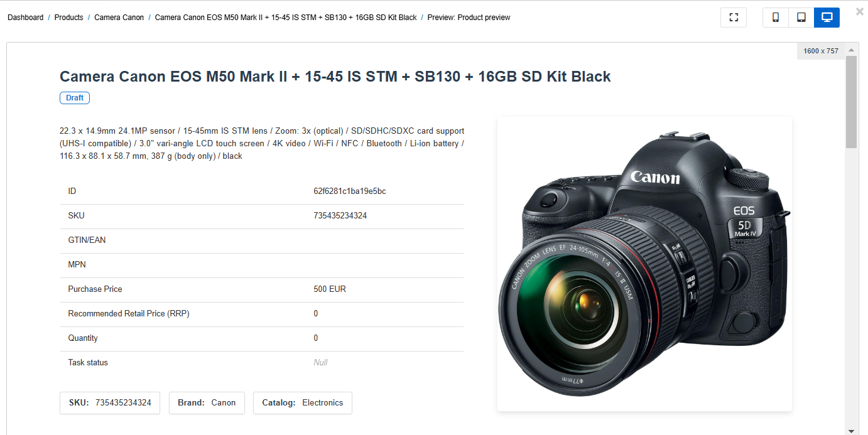Open Canon EOS M50 product breadcrumb

click(286, 18)
